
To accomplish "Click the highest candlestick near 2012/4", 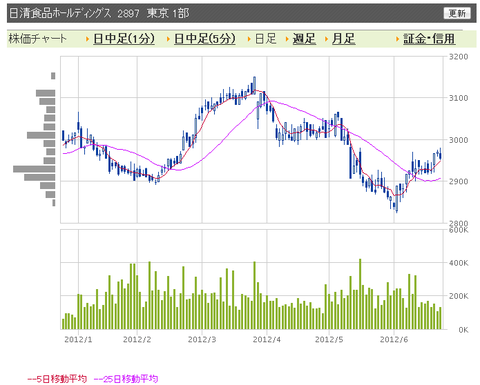I will [254, 85].
